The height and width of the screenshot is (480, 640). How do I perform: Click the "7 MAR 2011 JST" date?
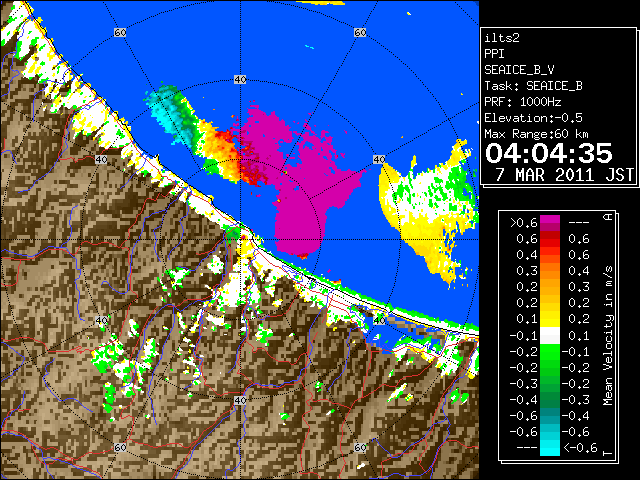(x=564, y=175)
